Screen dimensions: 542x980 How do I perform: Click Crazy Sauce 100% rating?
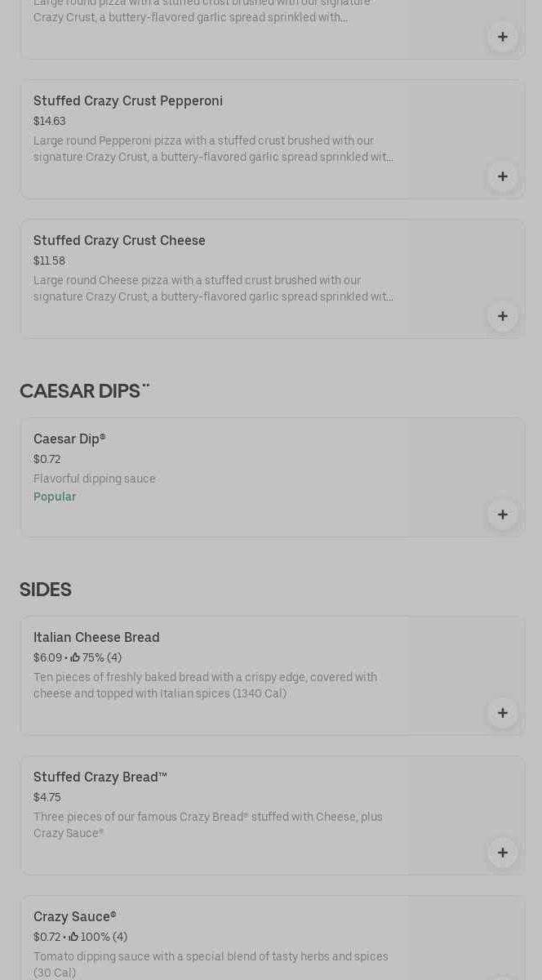coord(99,938)
